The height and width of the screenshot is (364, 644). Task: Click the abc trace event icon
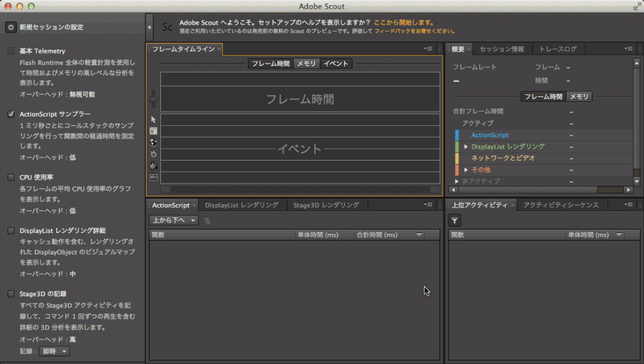(153, 178)
